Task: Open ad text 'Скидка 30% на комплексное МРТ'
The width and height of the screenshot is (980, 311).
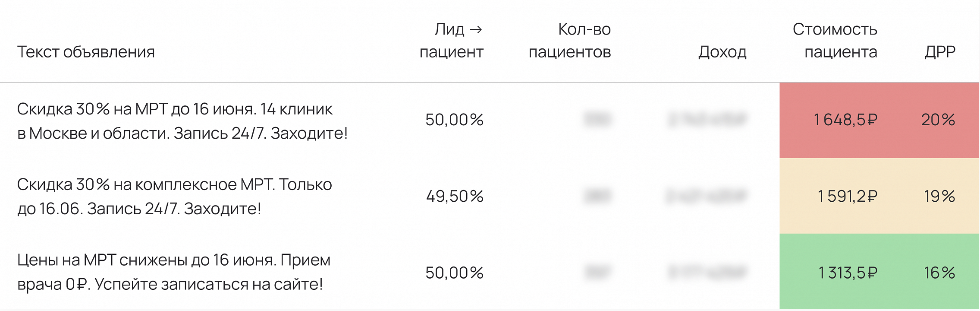Action: coord(174,197)
